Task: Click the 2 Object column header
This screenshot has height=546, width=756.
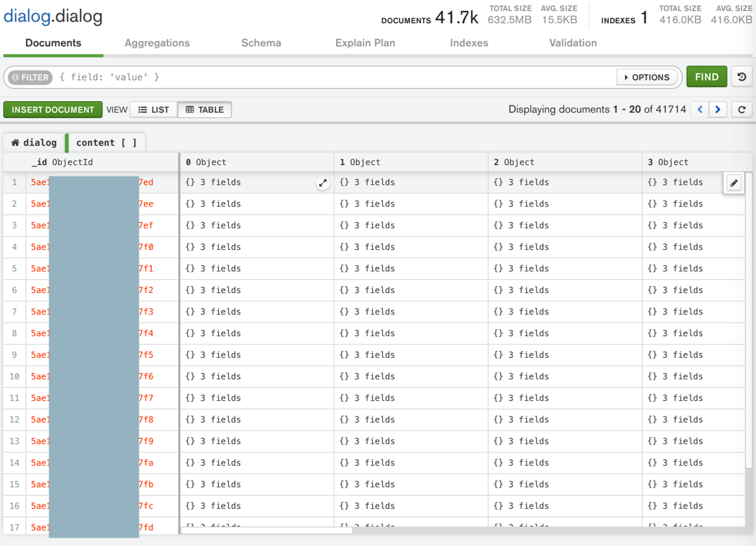Action: click(x=565, y=162)
